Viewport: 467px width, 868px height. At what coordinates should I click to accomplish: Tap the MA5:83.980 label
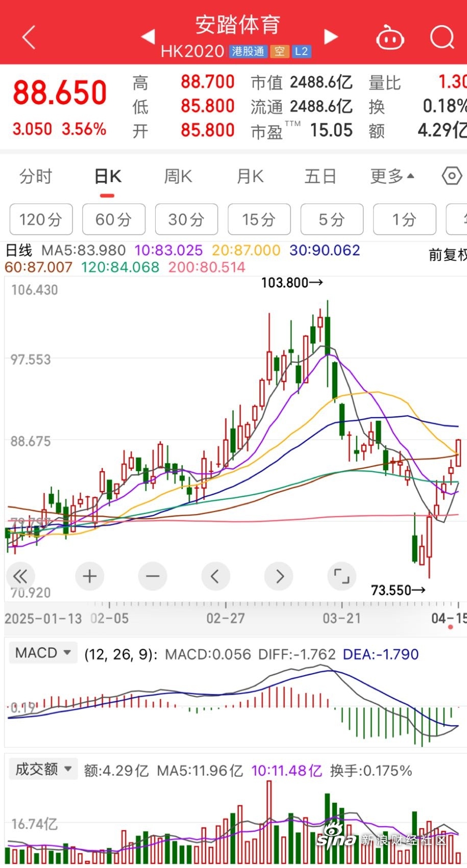(x=84, y=250)
